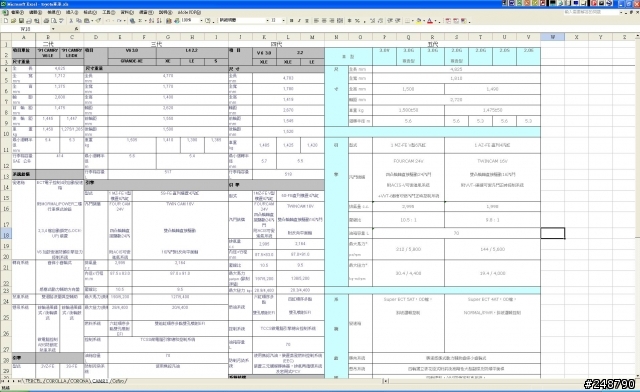Select column header W
Screen dimensions: 640x392
[x=553, y=37]
